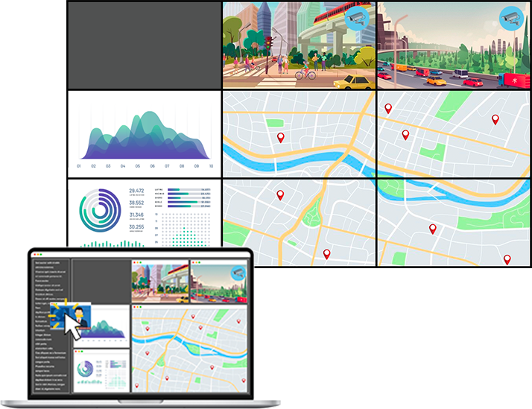
Task: Click the security camera icon on the wall's highway feed
Action: tap(510, 17)
